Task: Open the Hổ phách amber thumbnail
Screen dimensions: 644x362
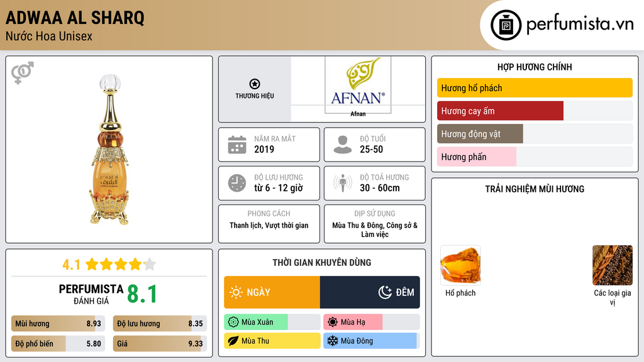Action: [x=460, y=266]
